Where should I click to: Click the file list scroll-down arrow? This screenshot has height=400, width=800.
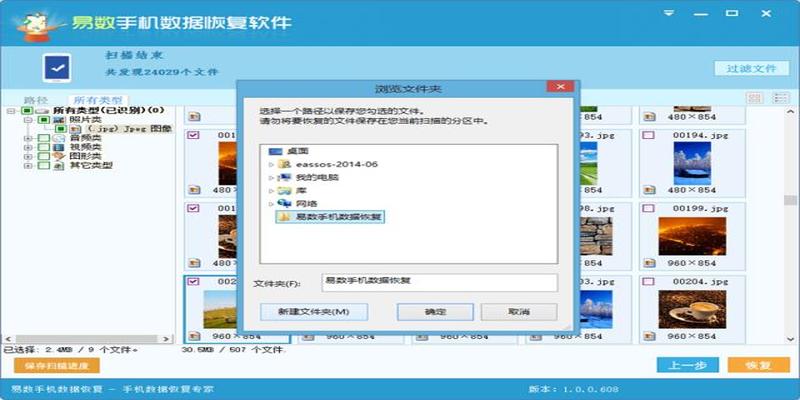790,339
